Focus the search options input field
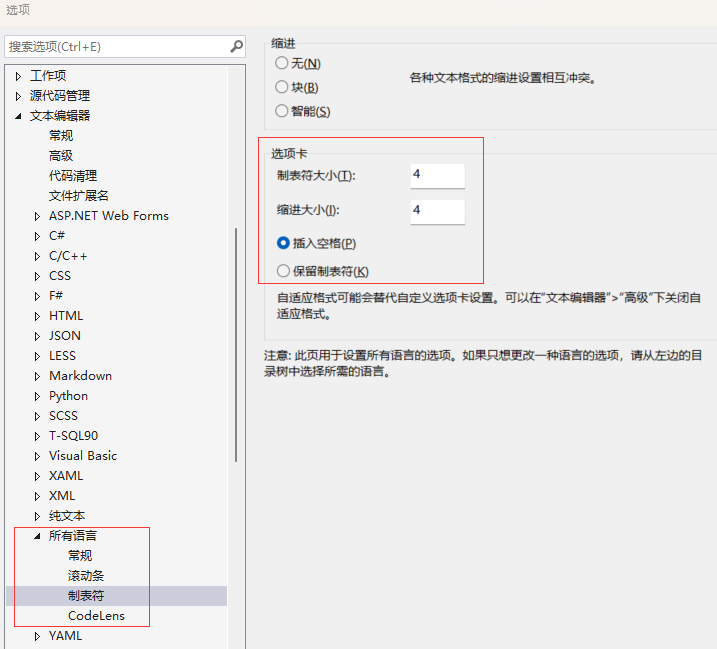The height and width of the screenshot is (649, 717). (124, 47)
